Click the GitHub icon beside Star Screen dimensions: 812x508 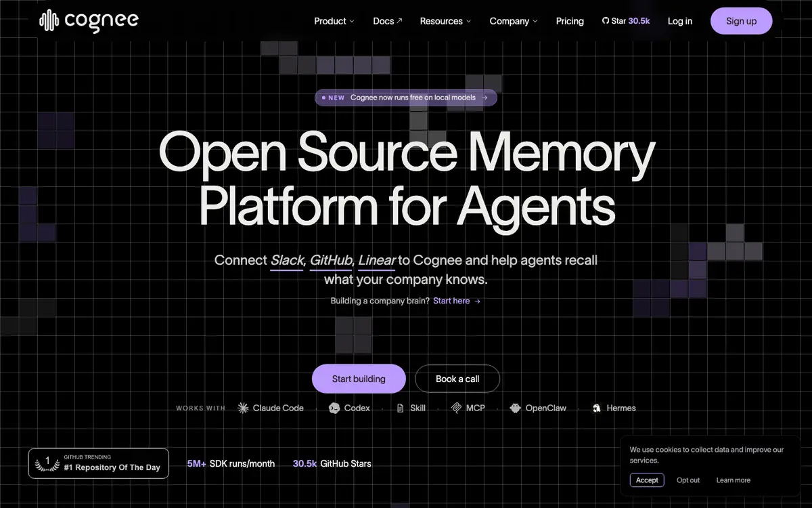tap(606, 21)
